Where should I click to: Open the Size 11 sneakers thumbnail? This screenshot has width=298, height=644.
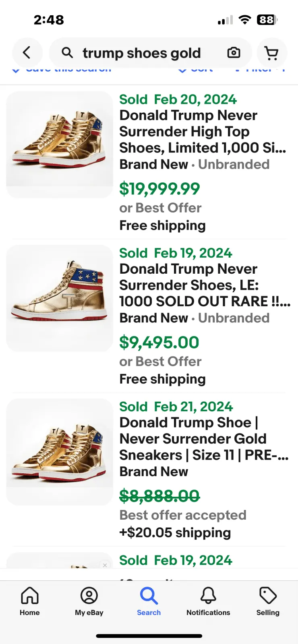[60, 452]
